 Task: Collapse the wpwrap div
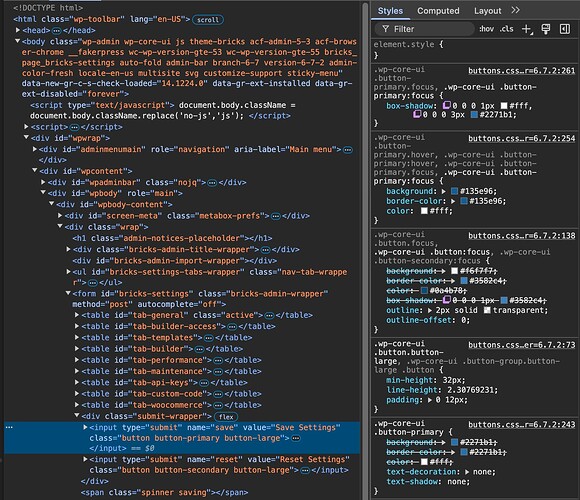26,138
